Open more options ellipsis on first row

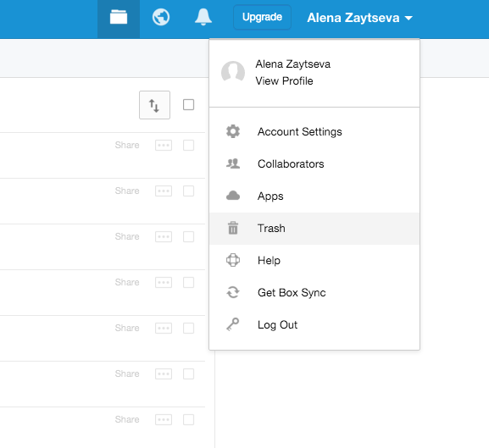coord(164,145)
